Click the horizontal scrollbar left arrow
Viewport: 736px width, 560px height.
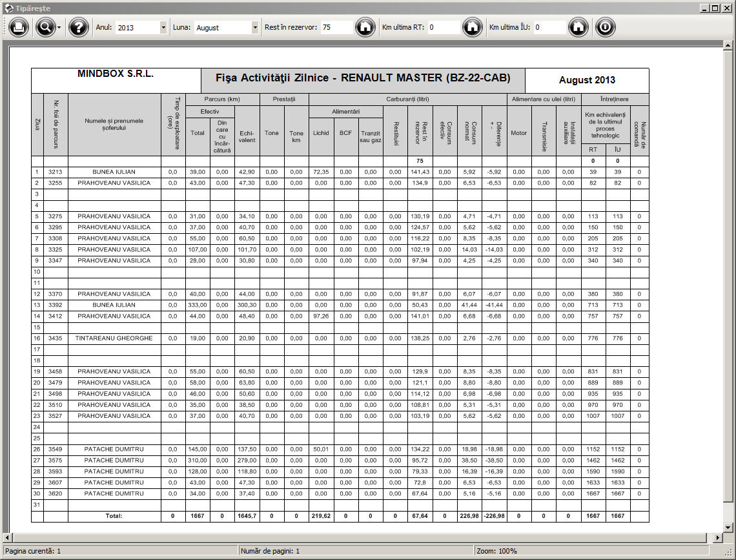(8, 537)
